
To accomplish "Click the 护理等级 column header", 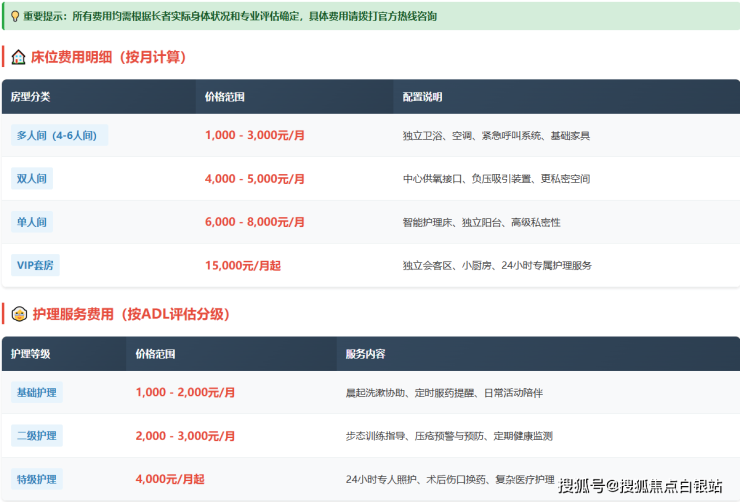I will click(x=30, y=354).
